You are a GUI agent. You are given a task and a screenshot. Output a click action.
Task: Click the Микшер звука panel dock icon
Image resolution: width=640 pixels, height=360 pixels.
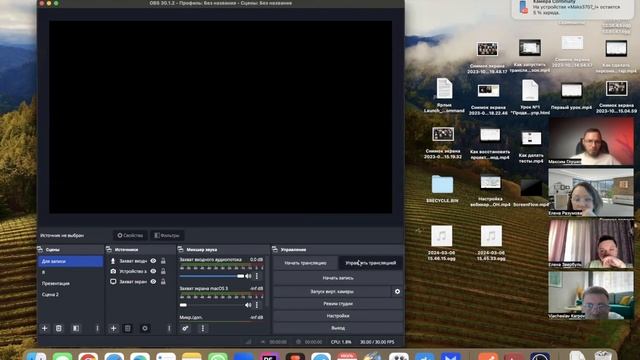pyautogui.click(x=181, y=249)
